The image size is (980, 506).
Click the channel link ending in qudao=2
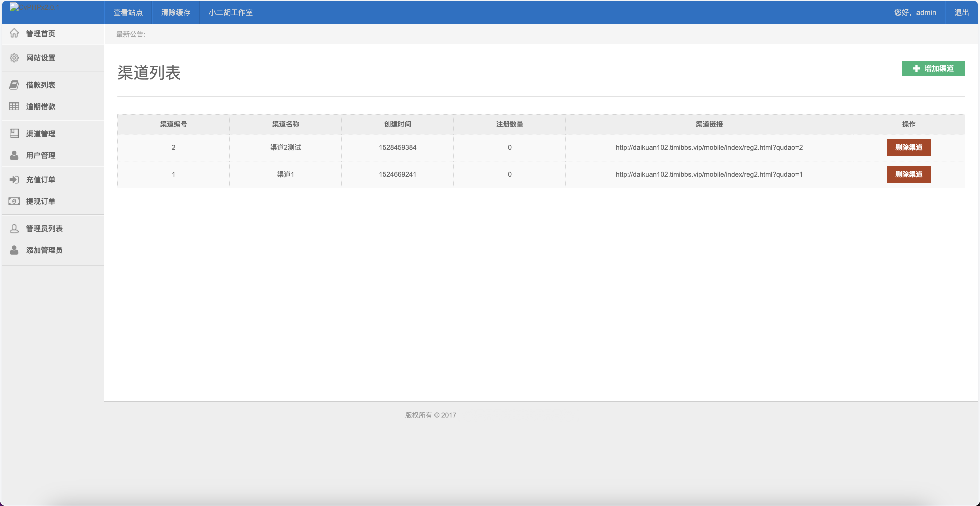709,147
